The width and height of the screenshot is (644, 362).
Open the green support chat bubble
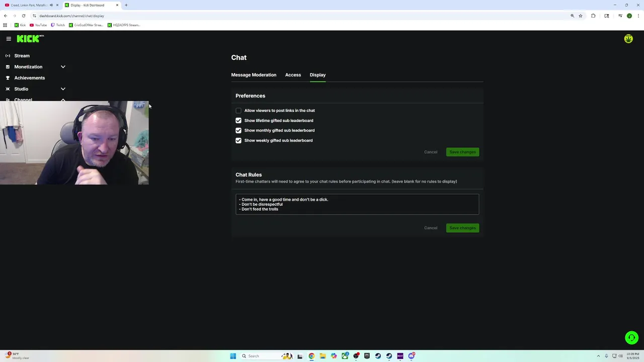[x=631, y=338]
